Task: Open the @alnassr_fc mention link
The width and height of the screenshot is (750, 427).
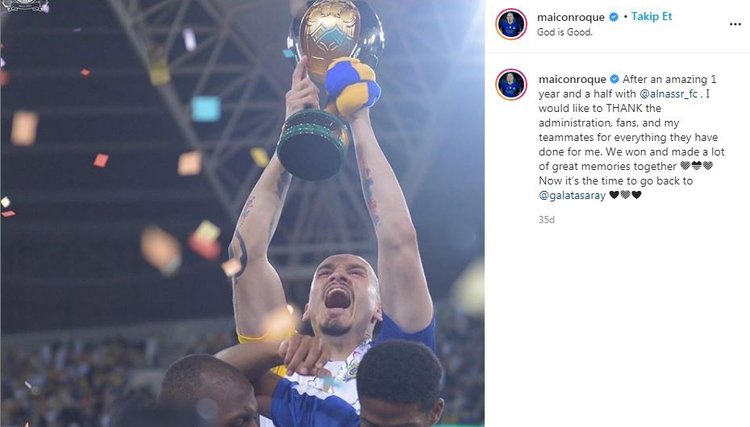Action: point(668,94)
